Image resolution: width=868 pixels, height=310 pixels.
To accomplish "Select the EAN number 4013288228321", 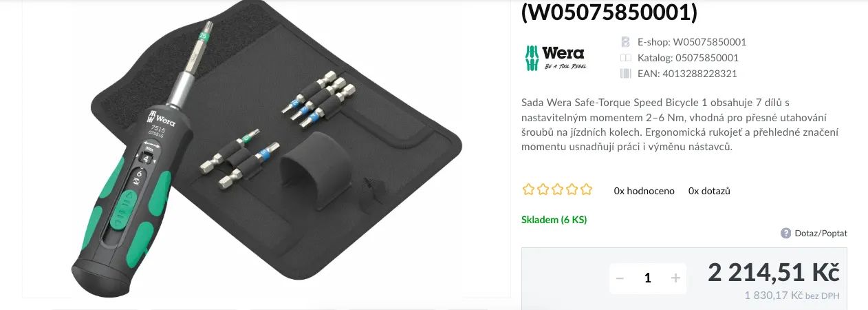I will (x=697, y=74).
